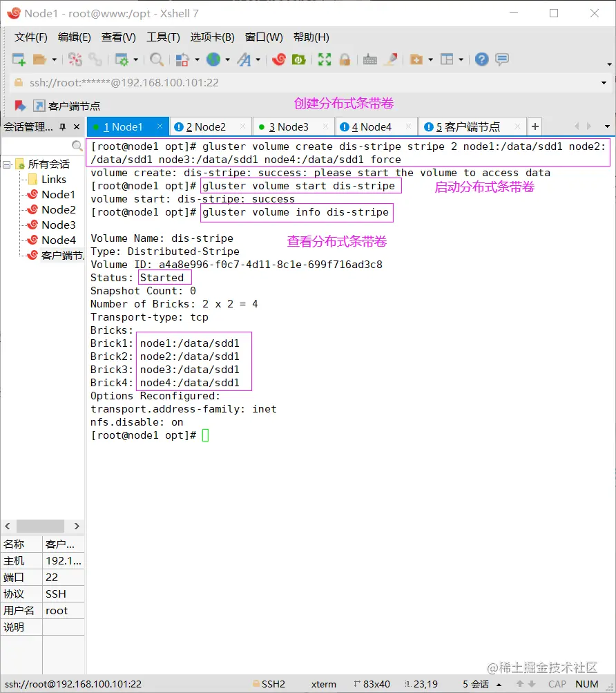Viewport: 616px width, 693px height.
Task: Select Node2 in the session tree
Action: tap(58, 209)
